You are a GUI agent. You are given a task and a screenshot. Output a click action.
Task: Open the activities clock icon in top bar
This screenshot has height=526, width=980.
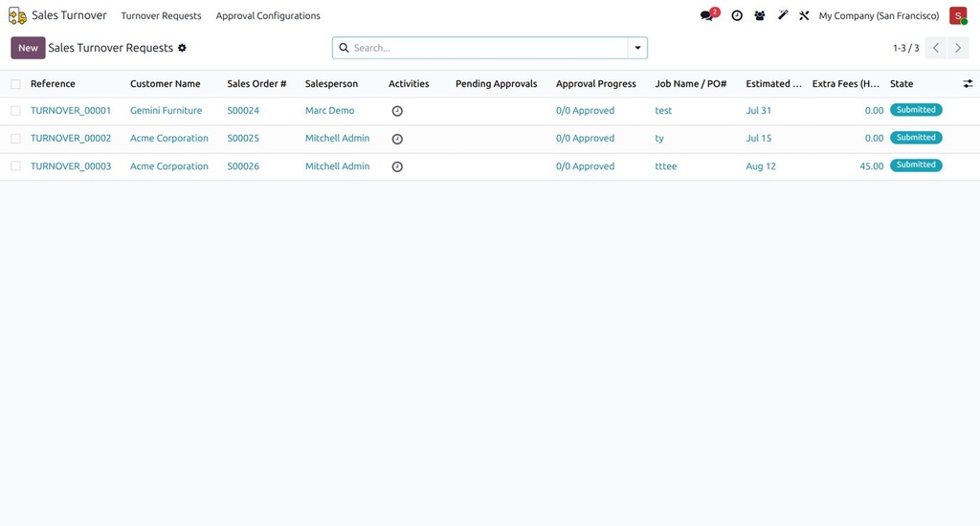click(x=737, y=15)
